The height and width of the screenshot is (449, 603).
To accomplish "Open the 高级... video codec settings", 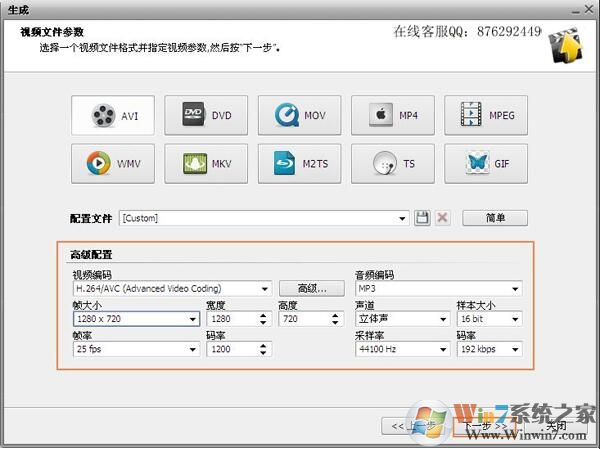I will [312, 288].
